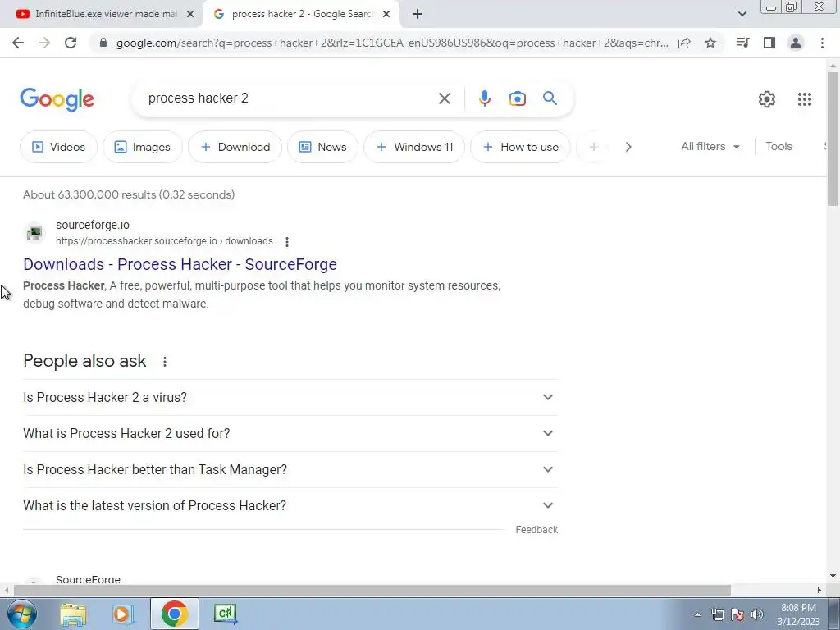The width and height of the screenshot is (840, 630).
Task: Open Google quick settings gear
Action: tap(767, 99)
